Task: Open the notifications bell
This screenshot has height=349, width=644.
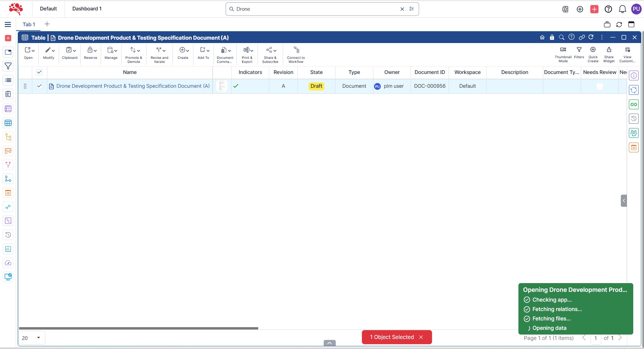Action: pos(622,9)
